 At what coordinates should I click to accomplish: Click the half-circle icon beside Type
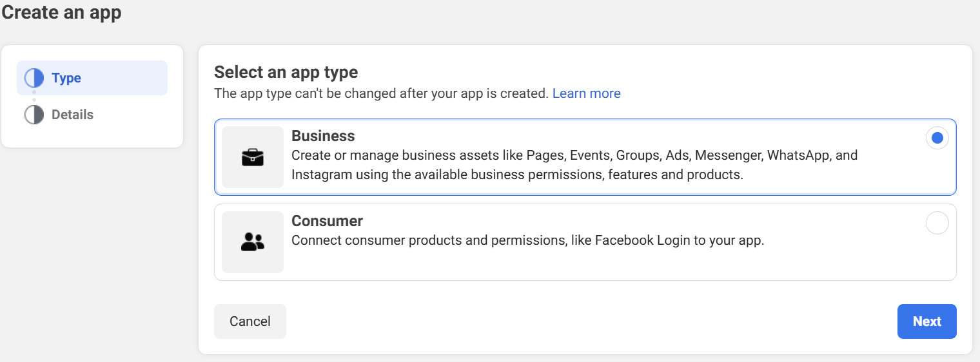[x=34, y=78]
